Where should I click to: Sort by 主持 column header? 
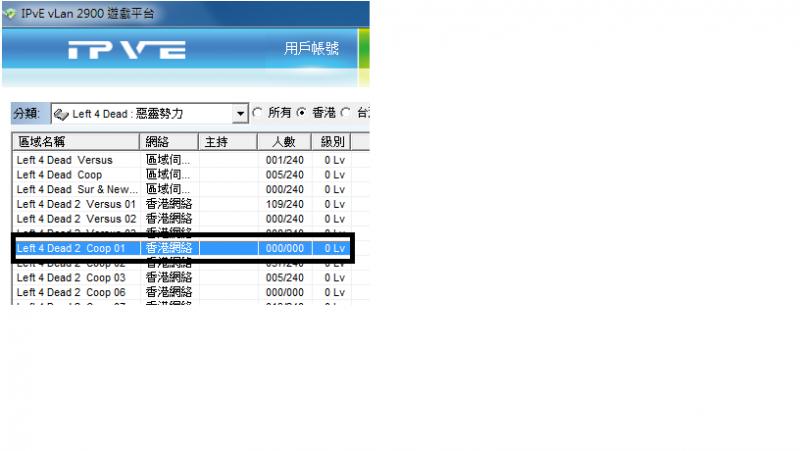click(228, 141)
